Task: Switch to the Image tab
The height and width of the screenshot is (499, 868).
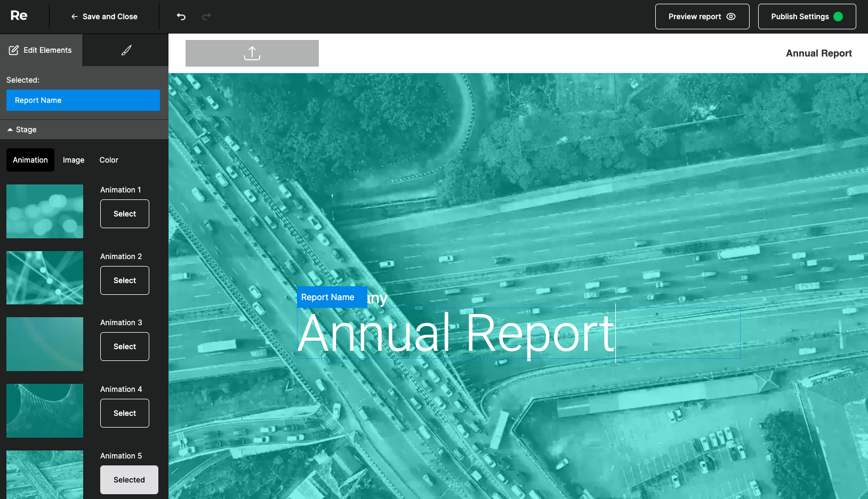Action: 74,160
